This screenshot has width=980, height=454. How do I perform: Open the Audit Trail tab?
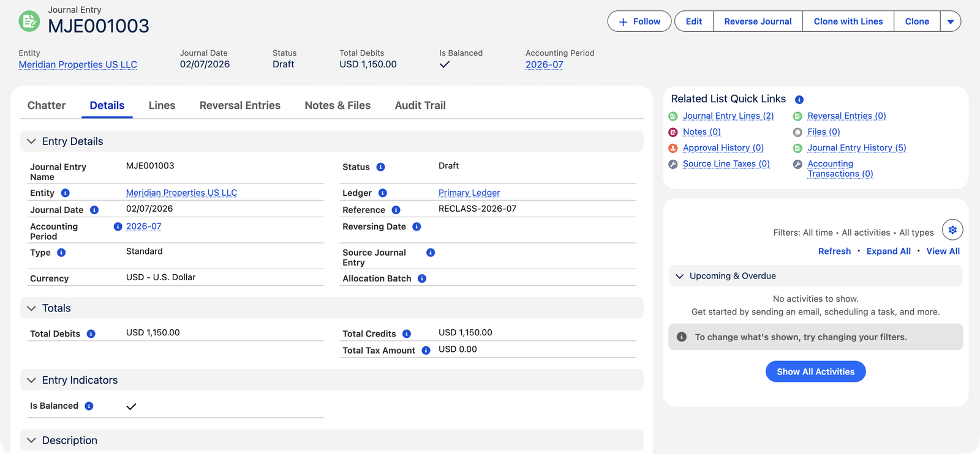coord(420,105)
